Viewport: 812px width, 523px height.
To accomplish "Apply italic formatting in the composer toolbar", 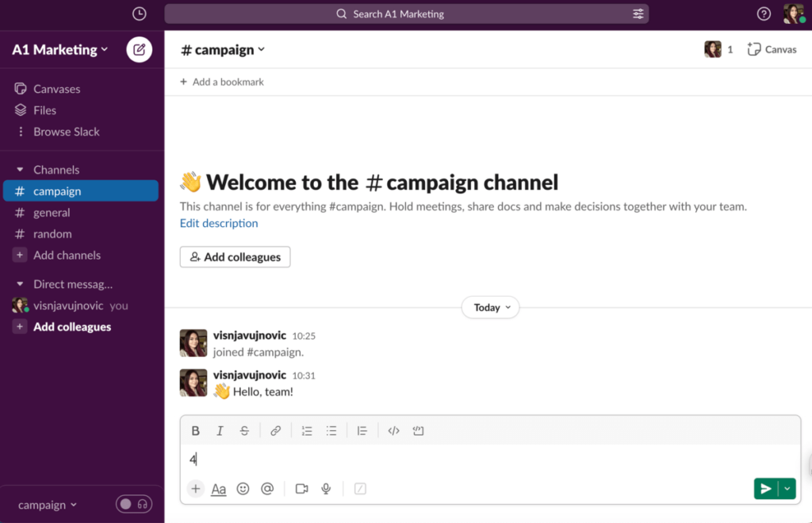I will [220, 430].
